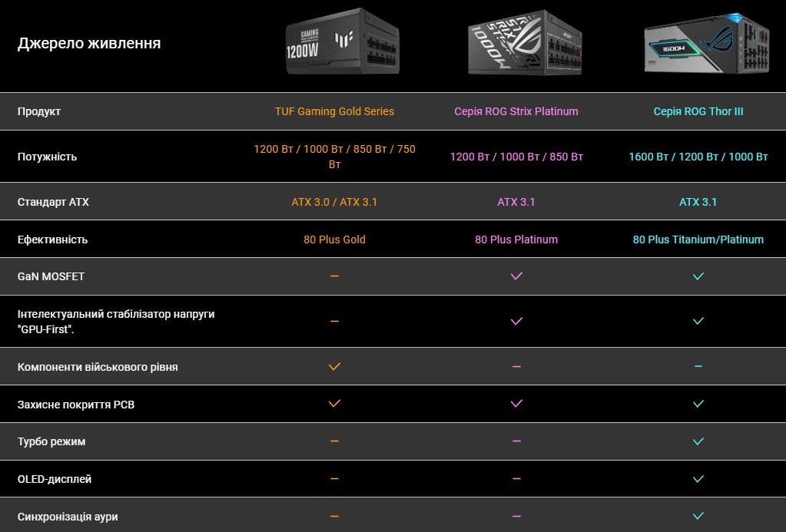Click Strix wattage 1200 Вт / 1000 Вт / 850 Вт
The image size is (786, 532).
[516, 157]
